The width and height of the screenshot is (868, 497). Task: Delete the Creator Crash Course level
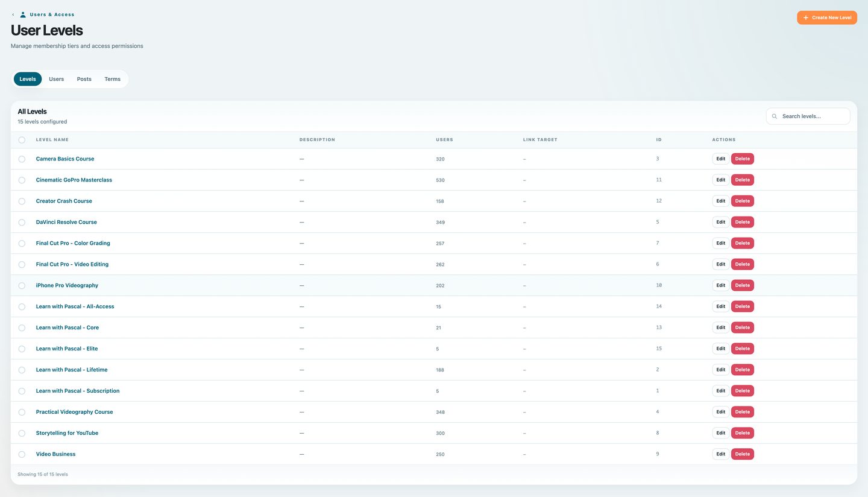point(743,201)
